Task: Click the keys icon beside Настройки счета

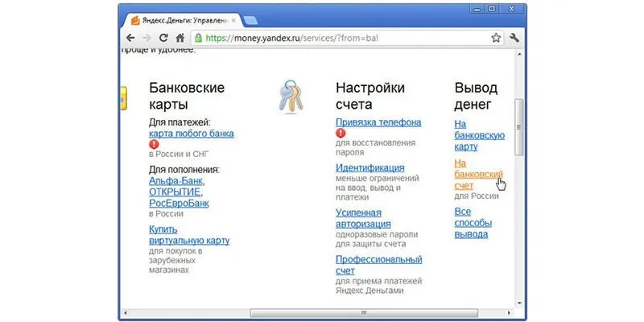Action: (290, 97)
